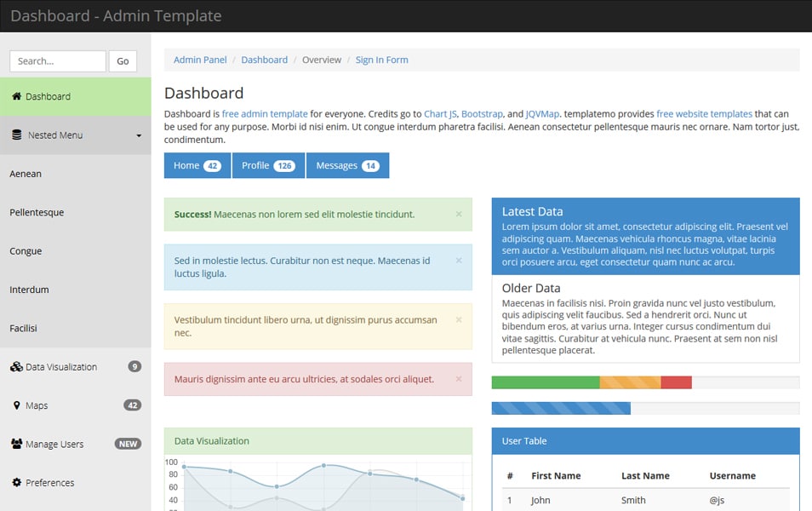The image size is (812, 511).
Task: Click the blue striped progress bar
Action: pos(562,408)
